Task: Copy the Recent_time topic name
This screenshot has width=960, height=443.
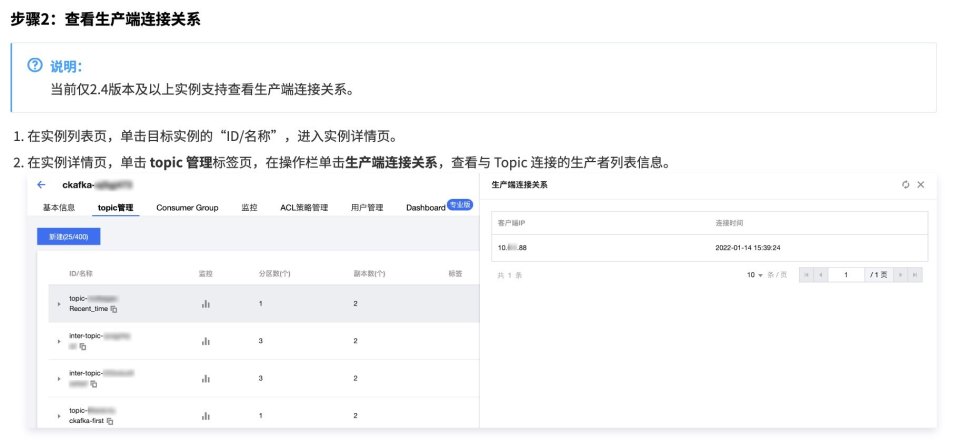Action: point(113,309)
